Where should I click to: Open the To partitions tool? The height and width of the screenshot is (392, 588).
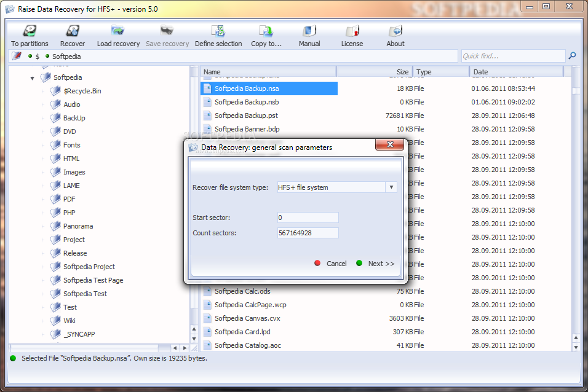point(30,36)
